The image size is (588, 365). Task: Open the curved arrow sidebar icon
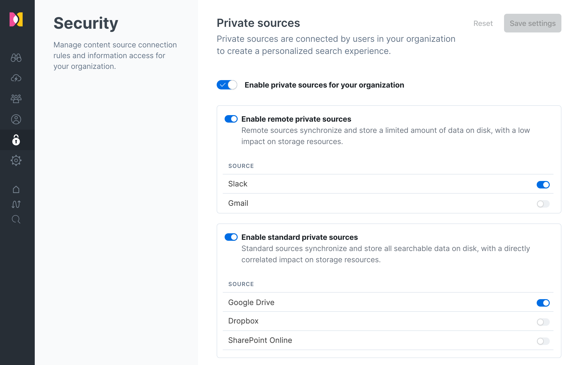pyautogui.click(x=16, y=205)
